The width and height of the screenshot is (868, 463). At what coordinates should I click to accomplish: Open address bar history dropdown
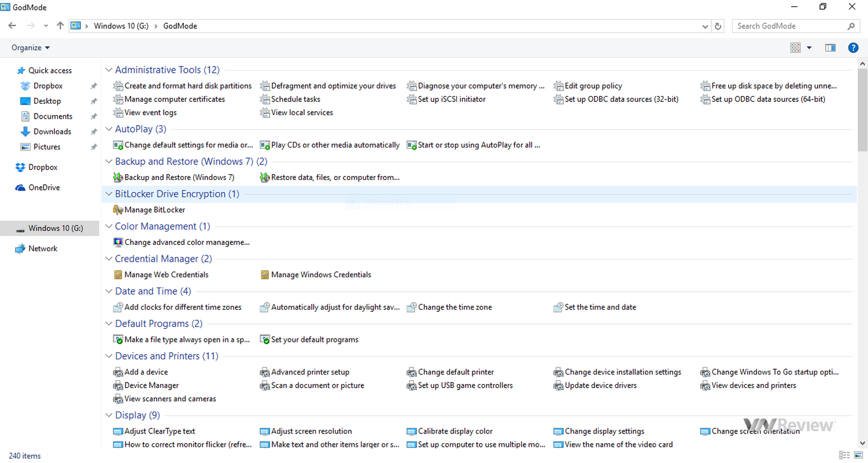click(x=705, y=26)
